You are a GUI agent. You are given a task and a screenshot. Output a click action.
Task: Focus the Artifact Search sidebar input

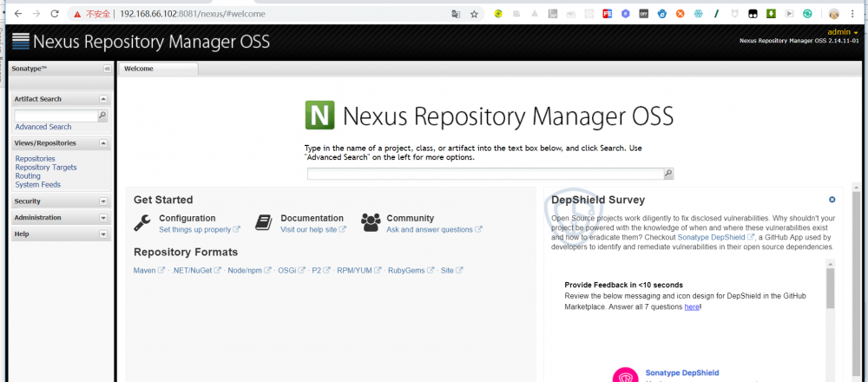click(x=56, y=115)
